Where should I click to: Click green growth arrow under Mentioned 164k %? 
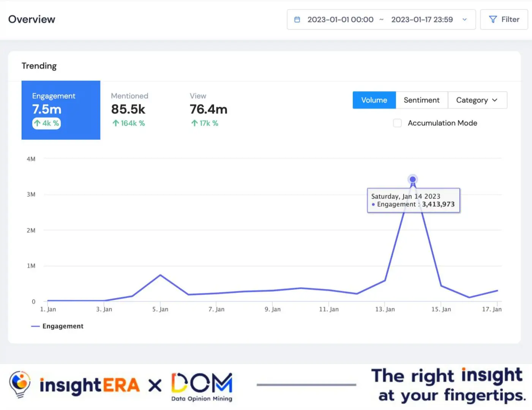[115, 123]
